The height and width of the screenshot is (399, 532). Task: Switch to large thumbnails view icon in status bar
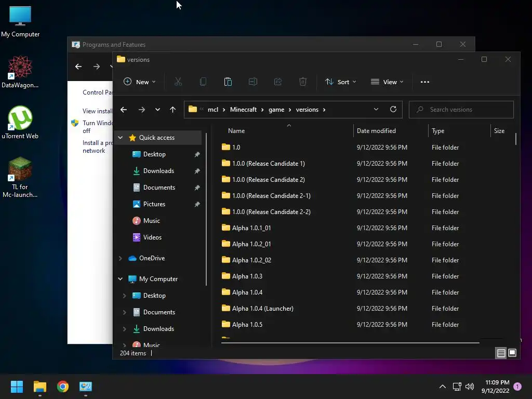(512, 353)
